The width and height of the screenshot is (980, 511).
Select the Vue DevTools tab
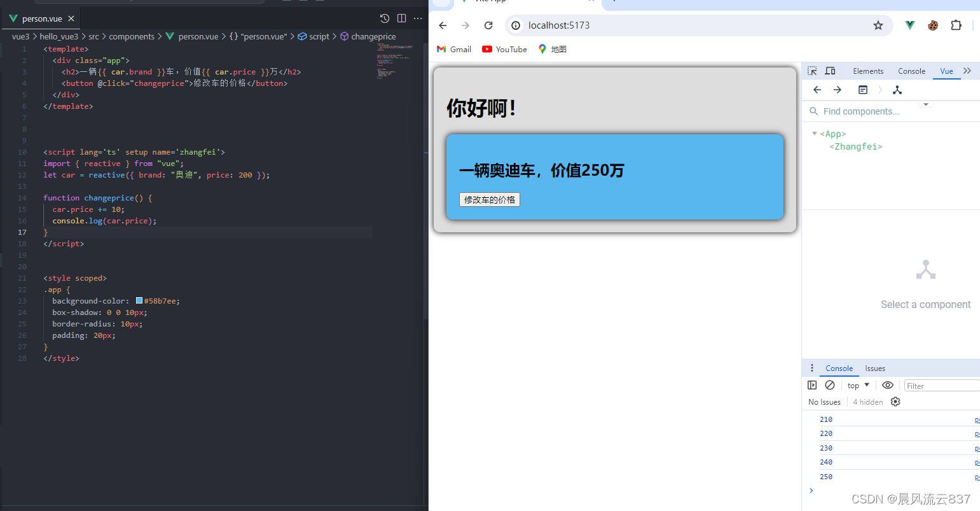coord(946,71)
